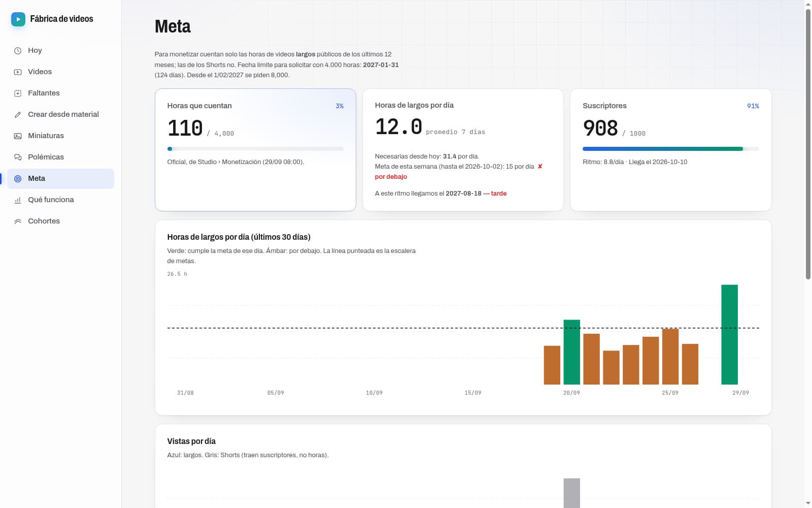Click the red X mark by weekly goal

pos(540,167)
